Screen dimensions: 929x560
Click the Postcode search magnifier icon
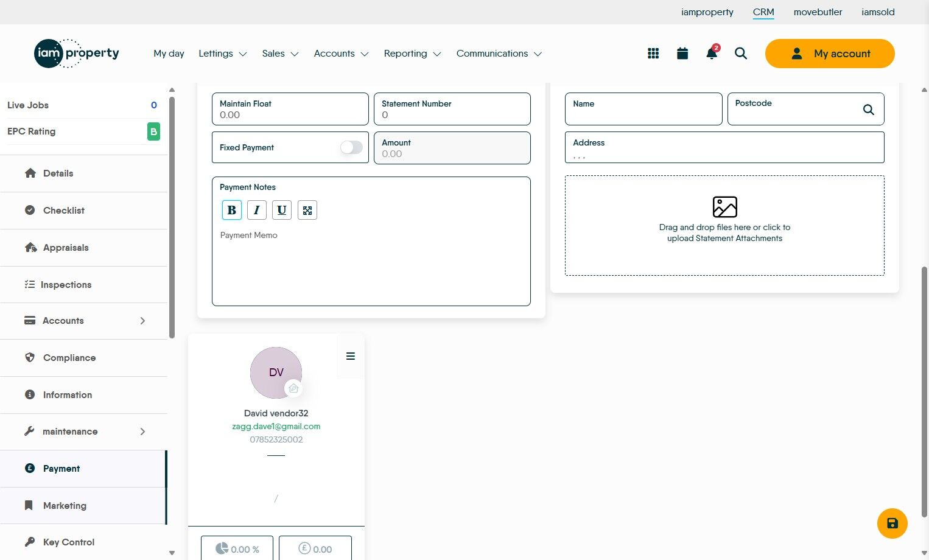click(x=869, y=110)
